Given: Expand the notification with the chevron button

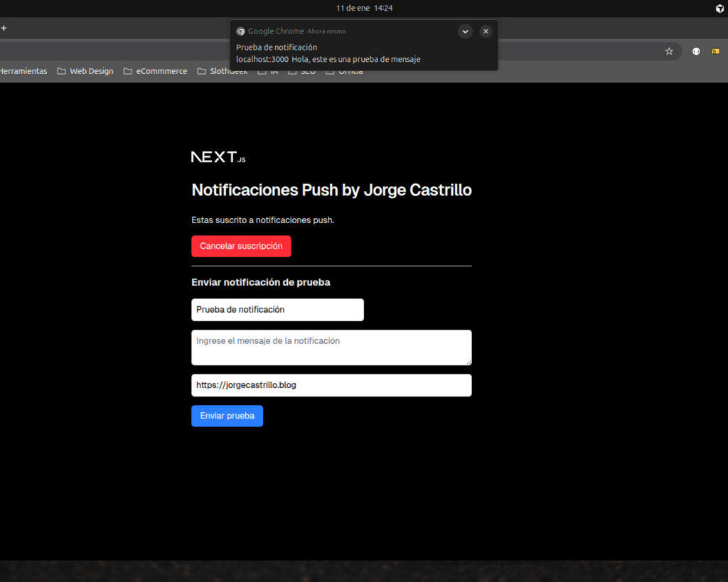Looking at the screenshot, I should [465, 31].
